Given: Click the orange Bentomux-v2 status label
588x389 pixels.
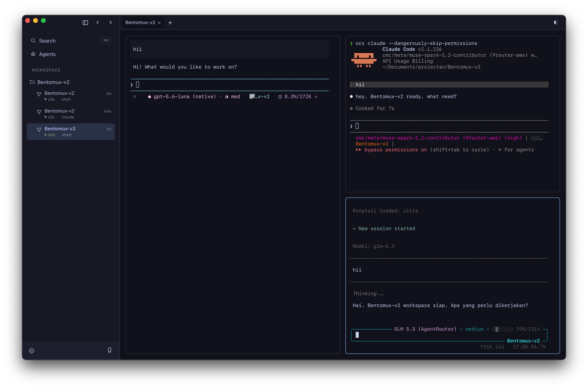Looking at the screenshot, I should (x=372, y=144).
